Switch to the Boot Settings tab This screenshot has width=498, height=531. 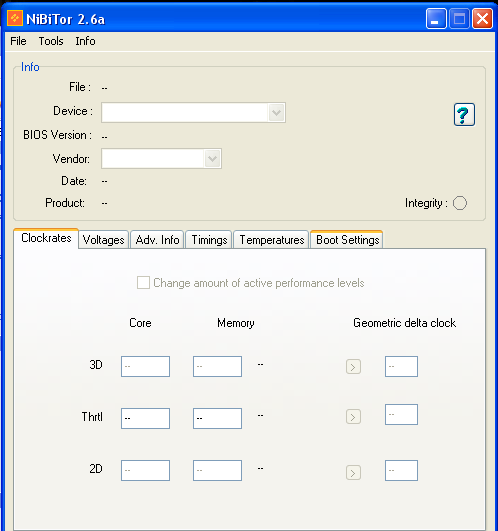click(347, 239)
